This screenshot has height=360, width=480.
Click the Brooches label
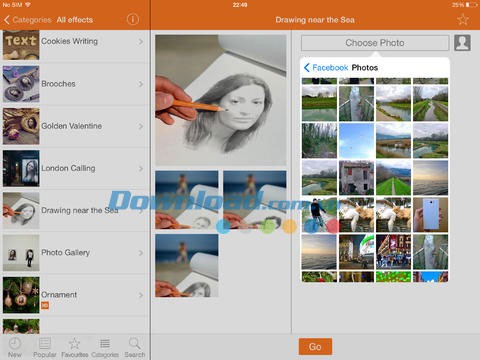pyautogui.click(x=58, y=84)
